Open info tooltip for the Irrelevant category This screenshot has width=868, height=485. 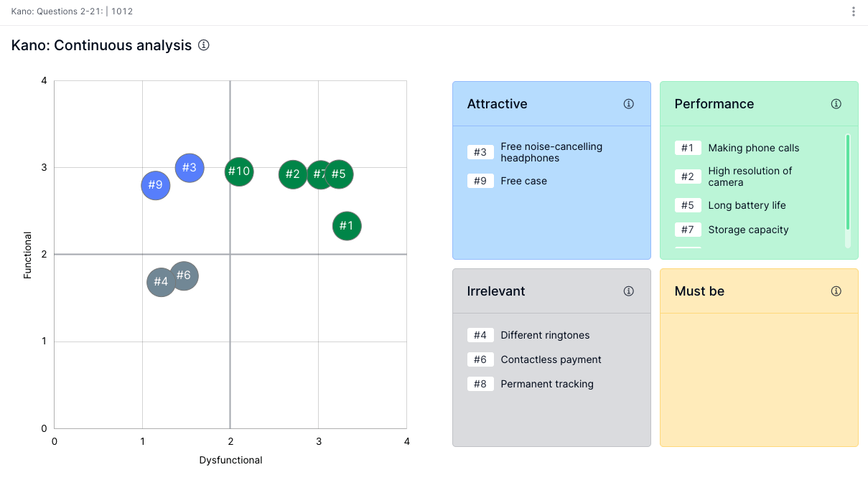point(628,291)
